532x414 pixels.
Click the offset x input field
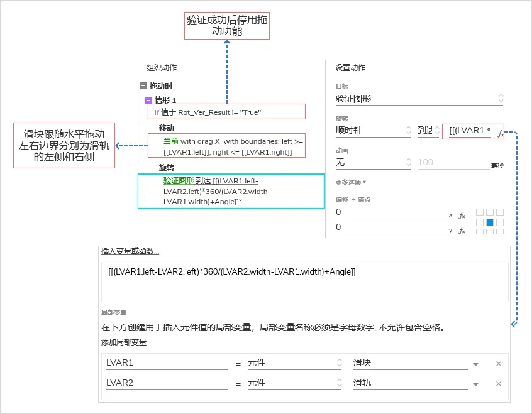pyautogui.click(x=392, y=212)
